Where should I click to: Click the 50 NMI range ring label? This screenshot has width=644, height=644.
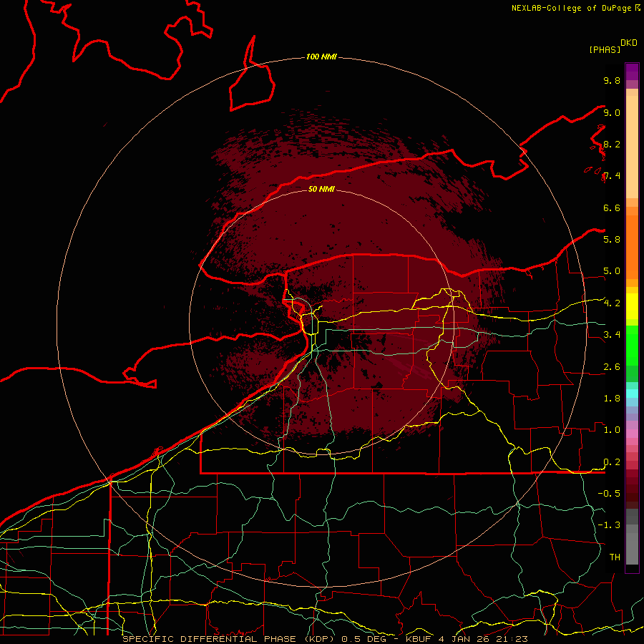click(321, 189)
